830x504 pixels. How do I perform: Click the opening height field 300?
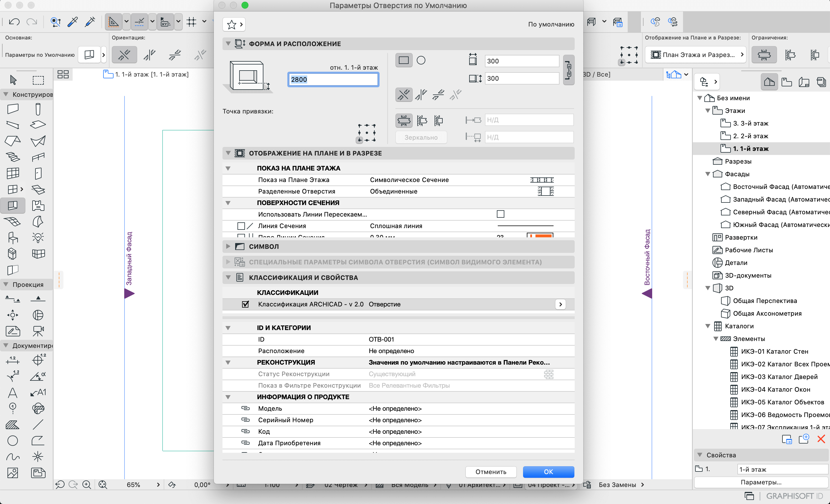pos(522,78)
